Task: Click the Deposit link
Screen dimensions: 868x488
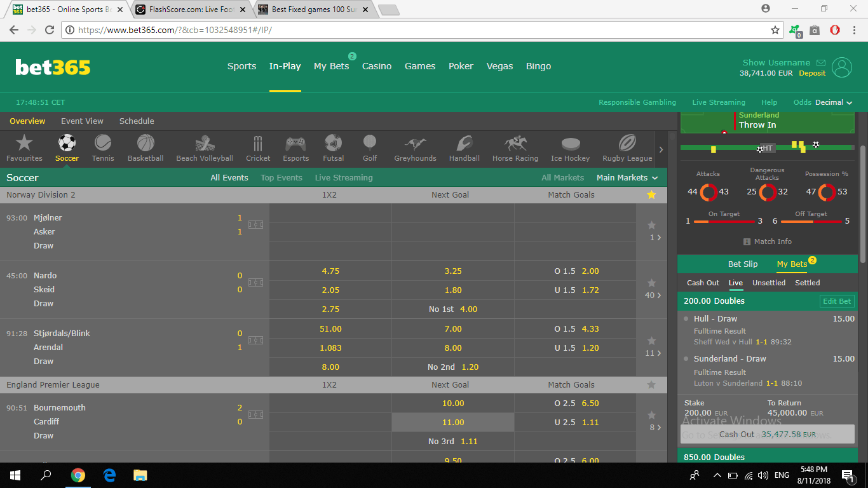Action: click(812, 73)
